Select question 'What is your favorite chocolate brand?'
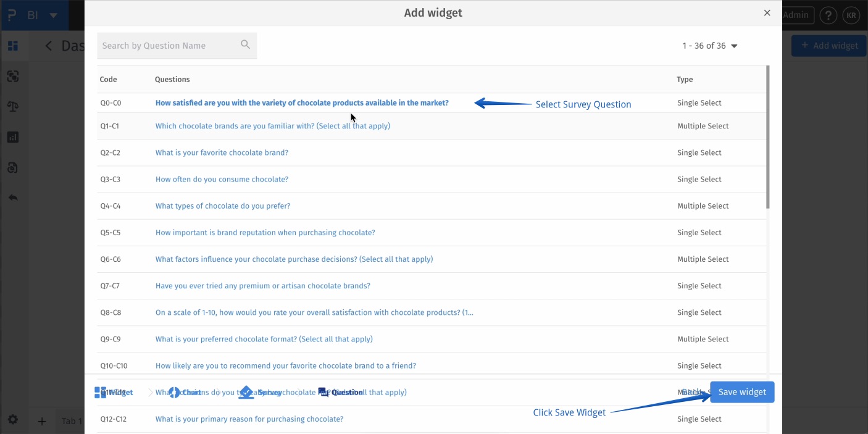This screenshot has height=434, width=868. click(x=222, y=152)
